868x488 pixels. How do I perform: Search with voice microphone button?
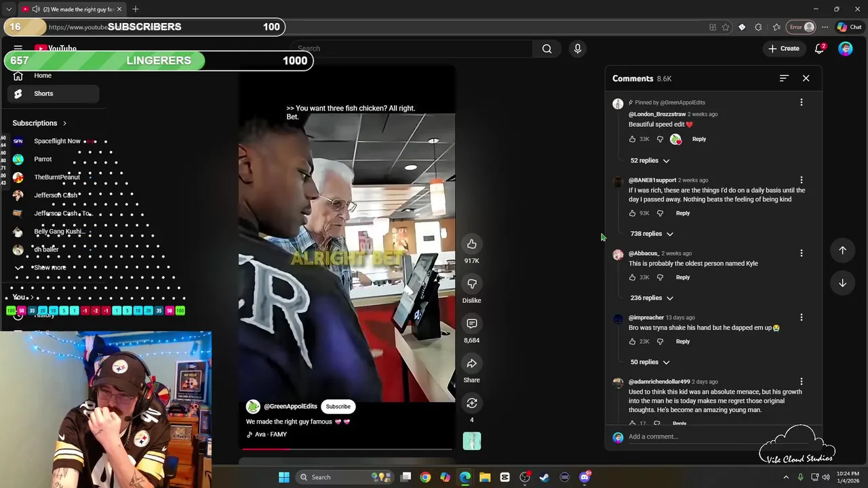tap(578, 49)
